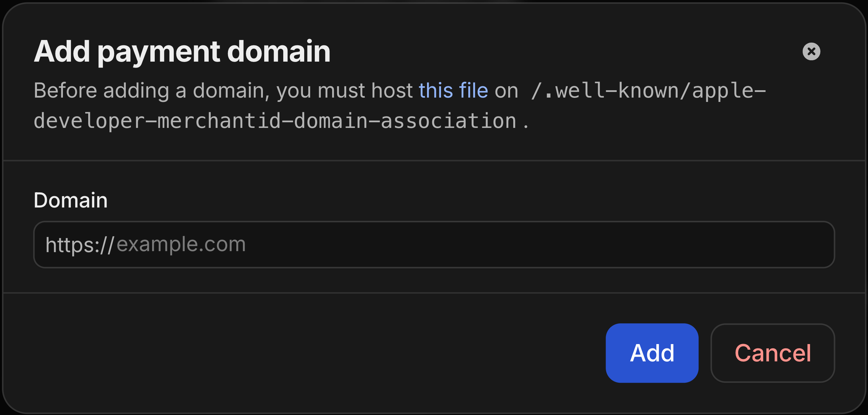The width and height of the screenshot is (868, 415).
Task: Click the apple-developer-merchantid path text
Action: point(280,120)
